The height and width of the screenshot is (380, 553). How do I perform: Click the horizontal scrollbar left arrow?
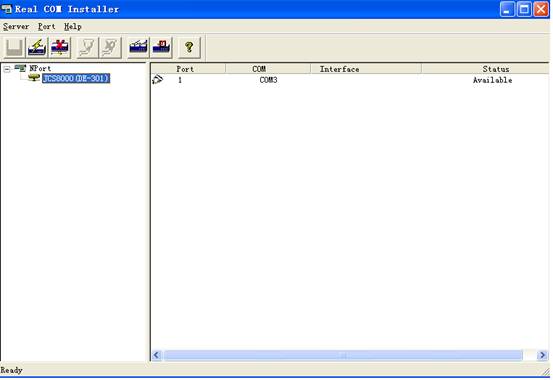click(x=157, y=355)
